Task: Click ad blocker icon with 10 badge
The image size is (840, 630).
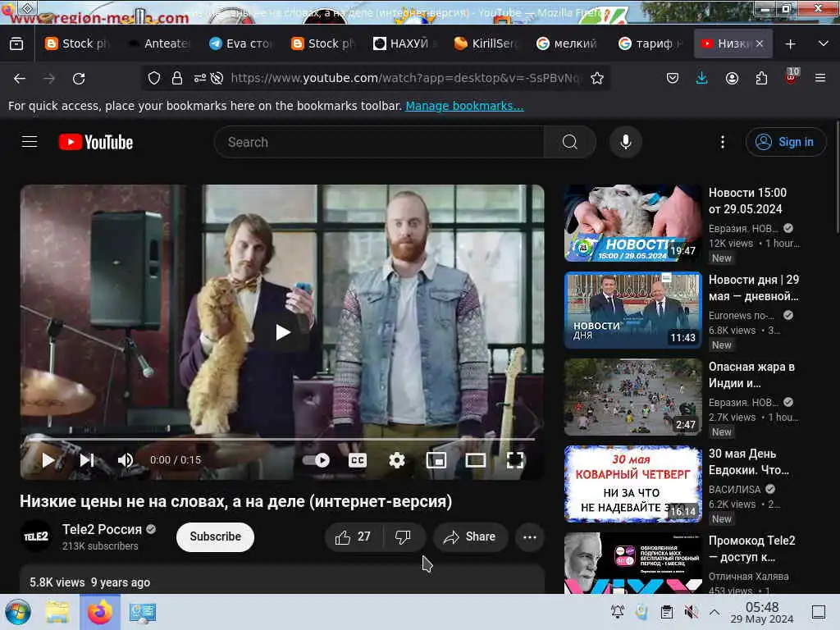Action: coord(792,76)
